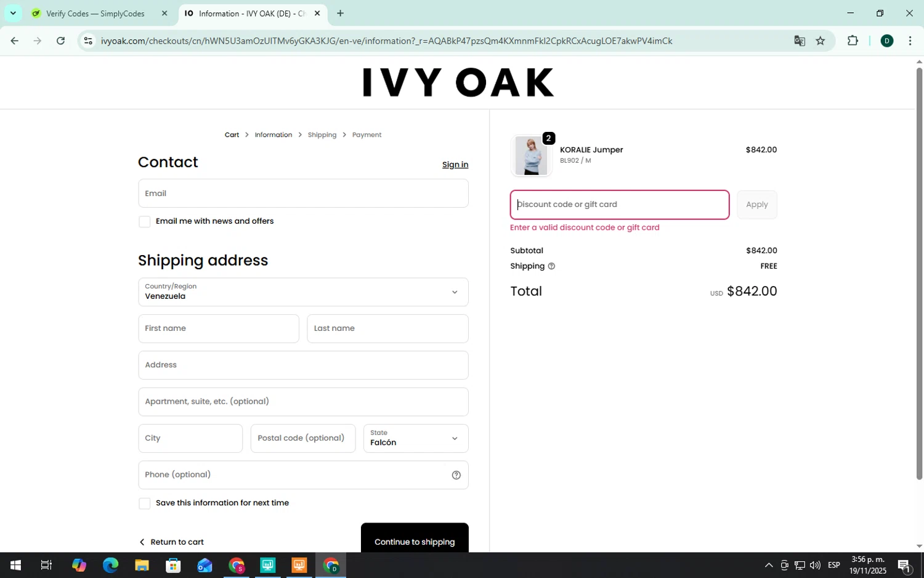The height and width of the screenshot is (578, 924).
Task: Click the Meet Now camera tray icon
Action: coord(784,565)
